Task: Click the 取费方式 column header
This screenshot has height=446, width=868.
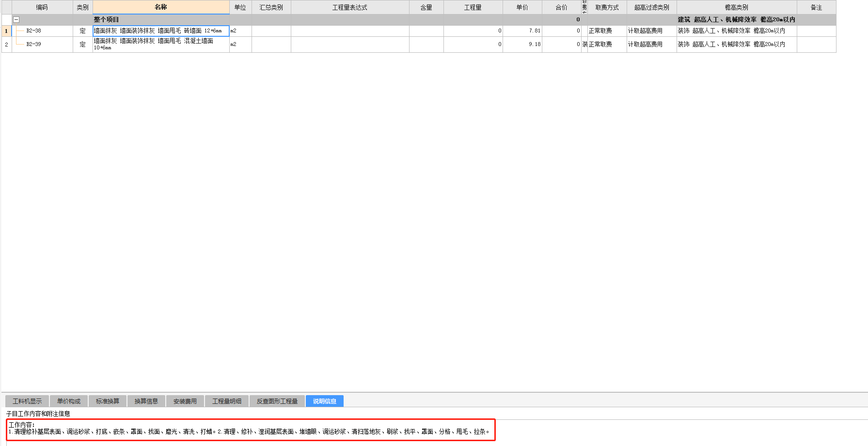Action: pyautogui.click(x=607, y=7)
